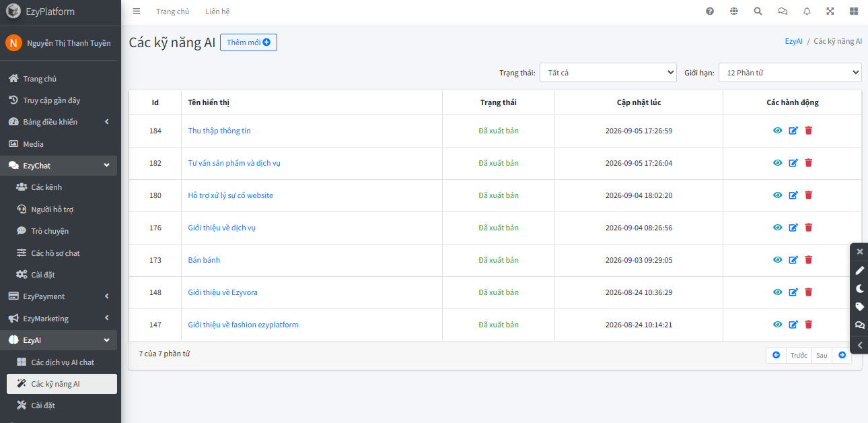
Task: Close the floating side panel with X
Action: pyautogui.click(x=859, y=251)
